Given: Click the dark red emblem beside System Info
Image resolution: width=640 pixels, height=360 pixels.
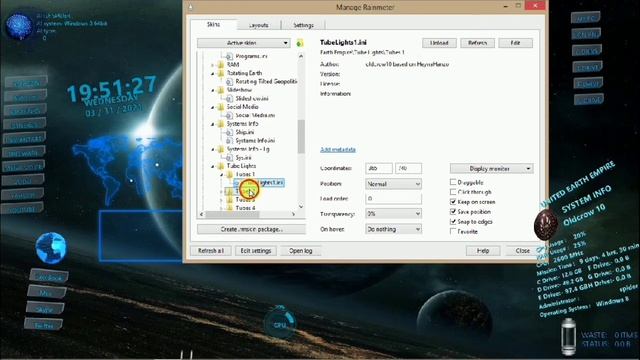Looking at the screenshot, I should coord(545,224).
